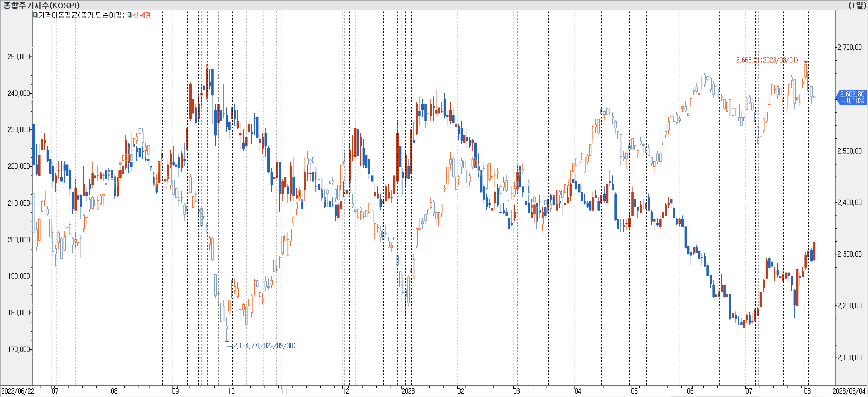The width and height of the screenshot is (868, 397).
Task: Click the 2022/06/22 start date label
Action: point(18,391)
